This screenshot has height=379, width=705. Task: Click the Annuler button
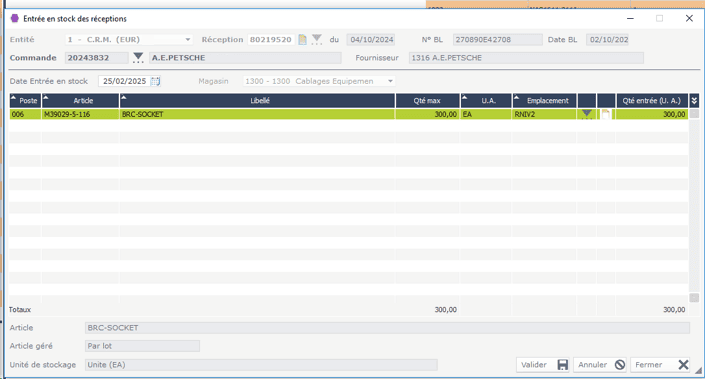[x=601, y=365]
